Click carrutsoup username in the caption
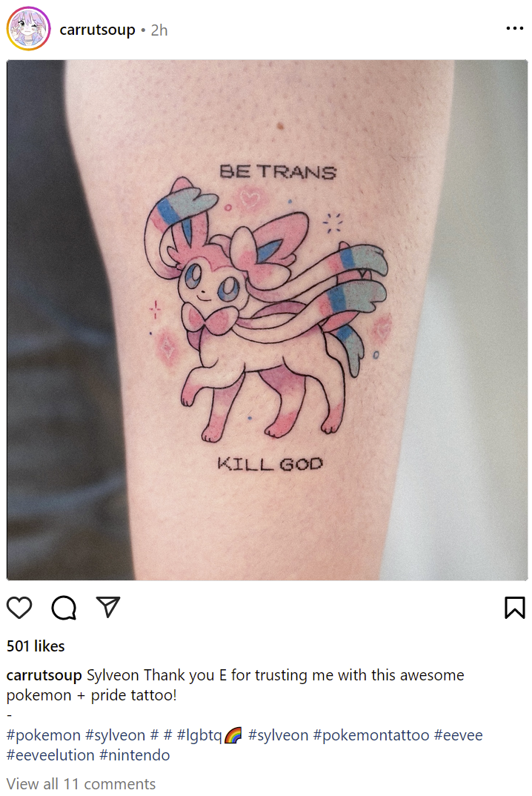Screen dimensions: 532x796 [x=44, y=675]
